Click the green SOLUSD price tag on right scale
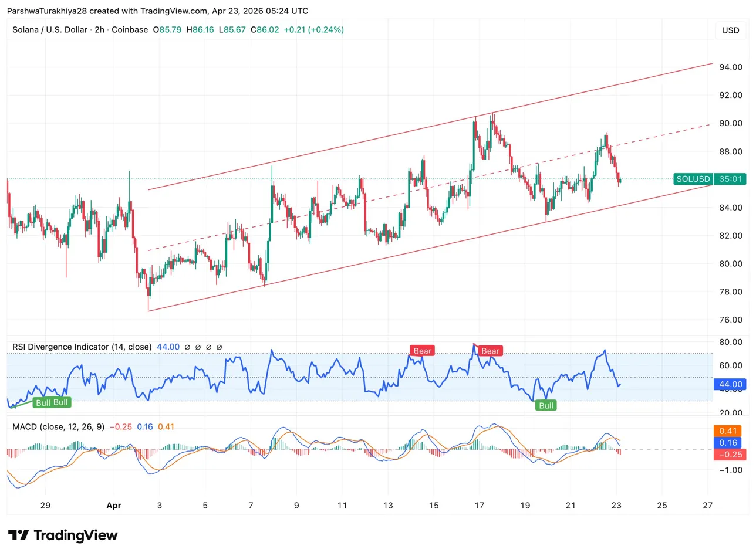The image size is (756, 556). [x=693, y=179]
